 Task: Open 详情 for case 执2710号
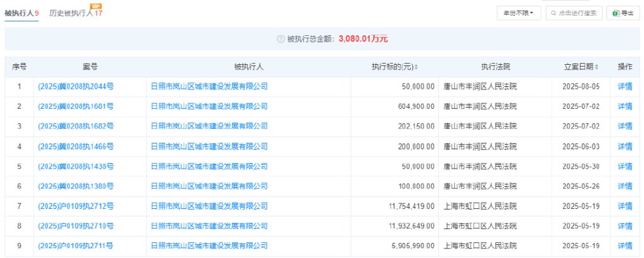click(625, 226)
